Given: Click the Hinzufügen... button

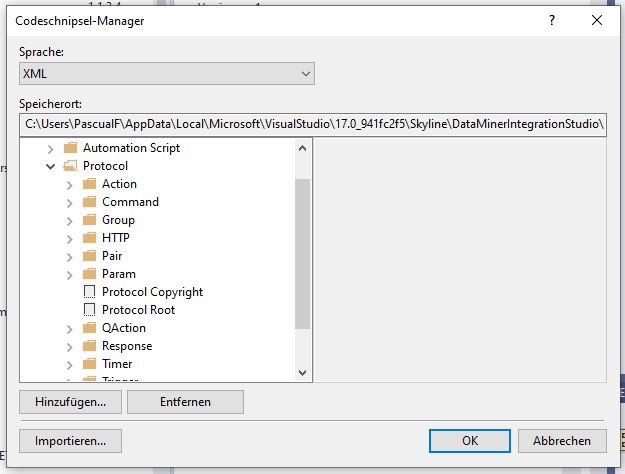Looking at the screenshot, I should [71, 402].
